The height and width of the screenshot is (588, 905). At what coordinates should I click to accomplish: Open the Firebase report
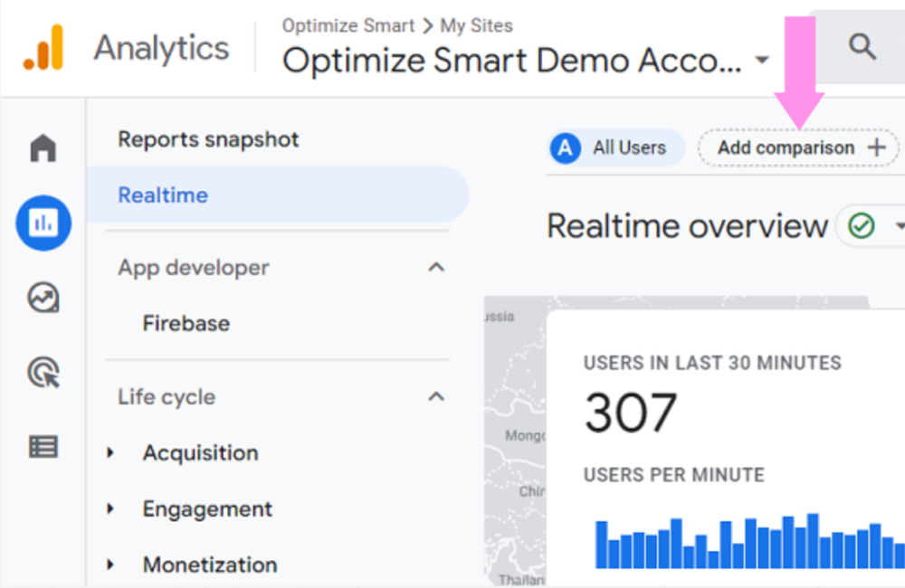pyautogui.click(x=186, y=324)
